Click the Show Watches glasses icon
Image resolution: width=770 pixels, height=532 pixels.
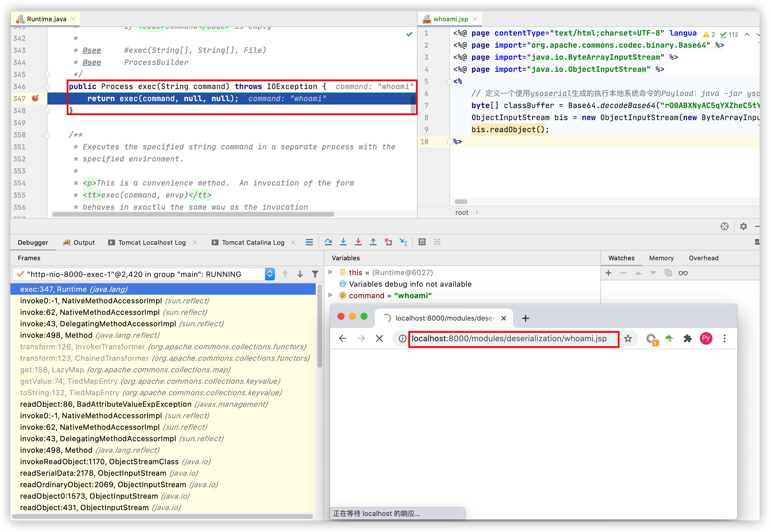(x=683, y=273)
